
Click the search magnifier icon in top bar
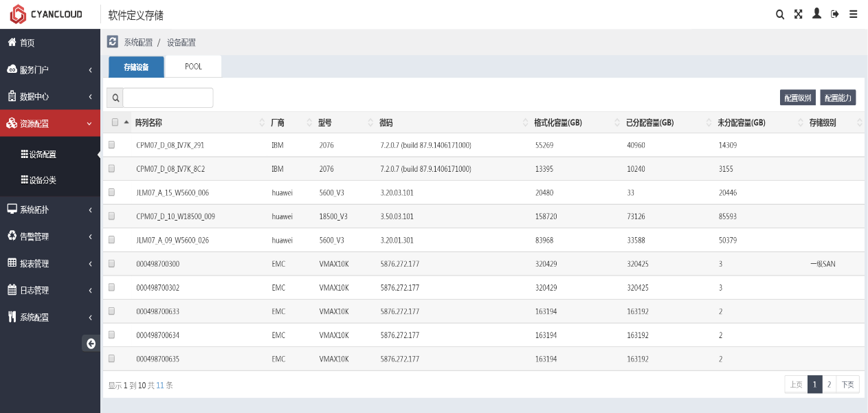[780, 14]
